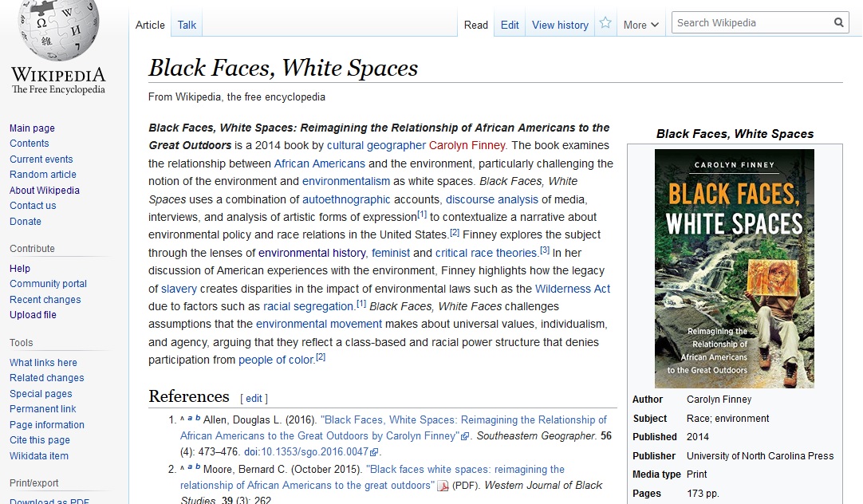This screenshot has width=863, height=504.
Task: Select the Edit tab
Action: (510, 25)
